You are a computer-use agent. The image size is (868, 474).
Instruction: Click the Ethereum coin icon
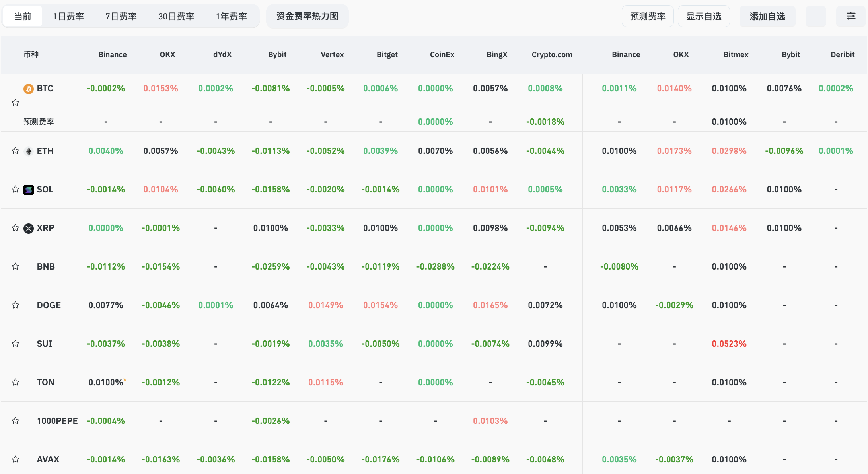29,151
